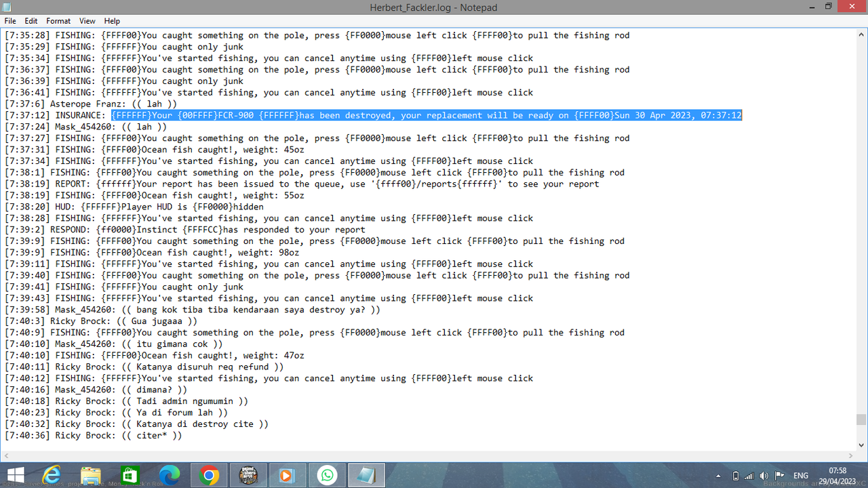Click the 'Mask_454260: (( lah ))' line
Screen dimensions: 868x488
click(x=85, y=127)
